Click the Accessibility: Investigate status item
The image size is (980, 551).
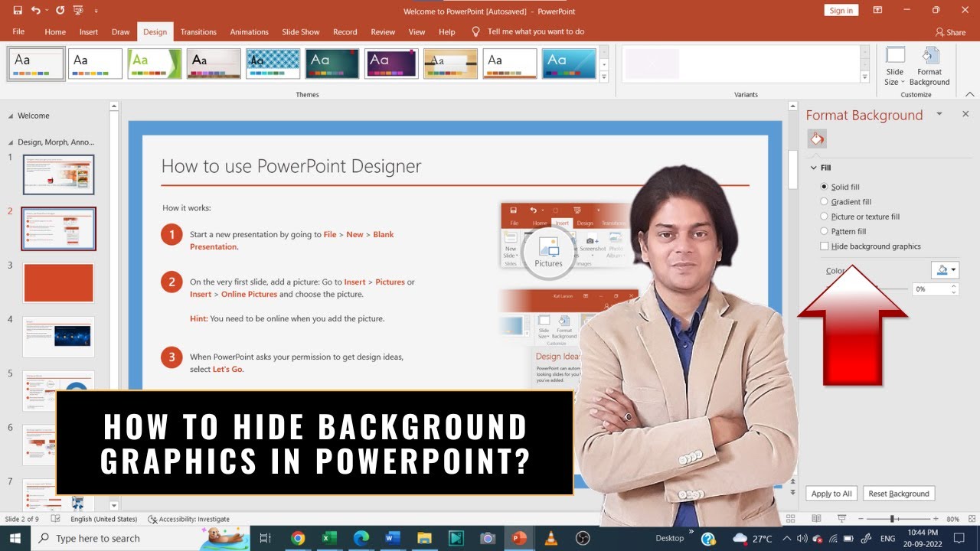pyautogui.click(x=188, y=519)
